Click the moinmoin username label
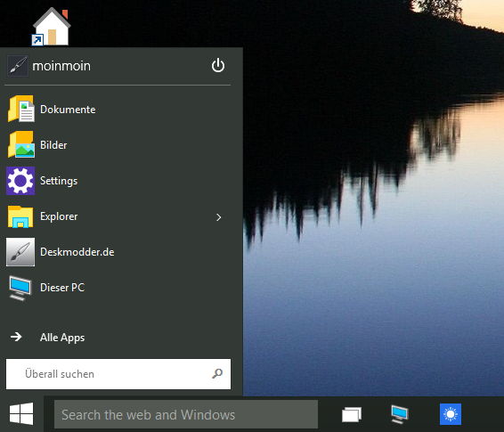The image size is (504, 432). click(61, 66)
